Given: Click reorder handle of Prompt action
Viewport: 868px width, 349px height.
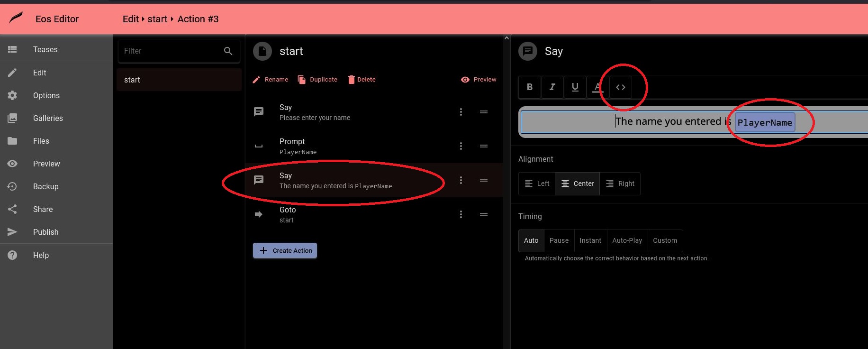Looking at the screenshot, I should (484, 146).
